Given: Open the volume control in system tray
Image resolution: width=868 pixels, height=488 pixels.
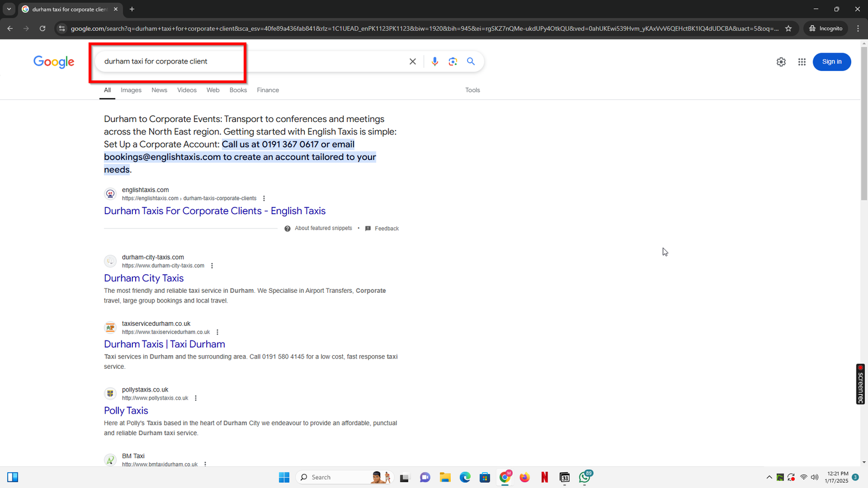Looking at the screenshot, I should click(x=814, y=477).
